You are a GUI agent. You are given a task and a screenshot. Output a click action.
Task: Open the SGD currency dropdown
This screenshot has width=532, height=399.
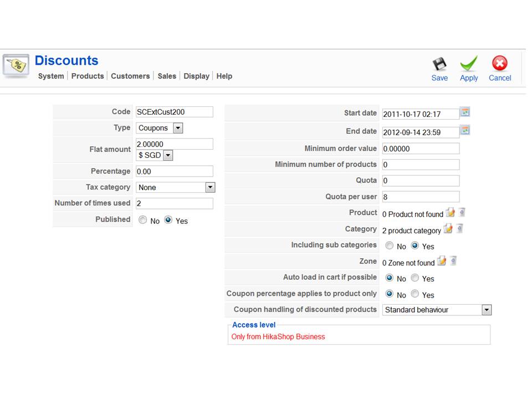pyautogui.click(x=168, y=156)
